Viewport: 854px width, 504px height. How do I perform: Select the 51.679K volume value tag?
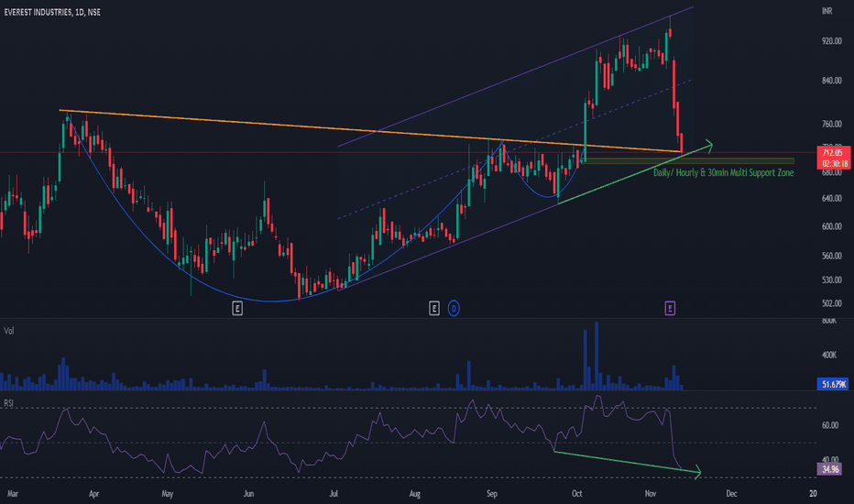pyautogui.click(x=833, y=384)
